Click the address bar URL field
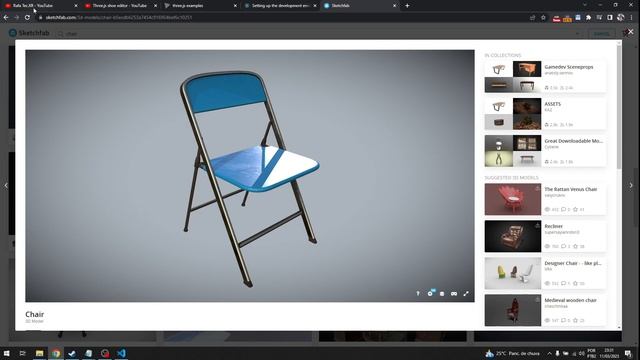Viewport: 640px width, 360px height. point(282,18)
